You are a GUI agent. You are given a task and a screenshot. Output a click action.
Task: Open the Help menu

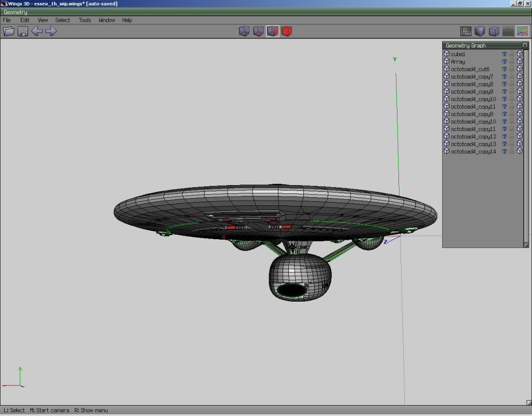coord(127,20)
